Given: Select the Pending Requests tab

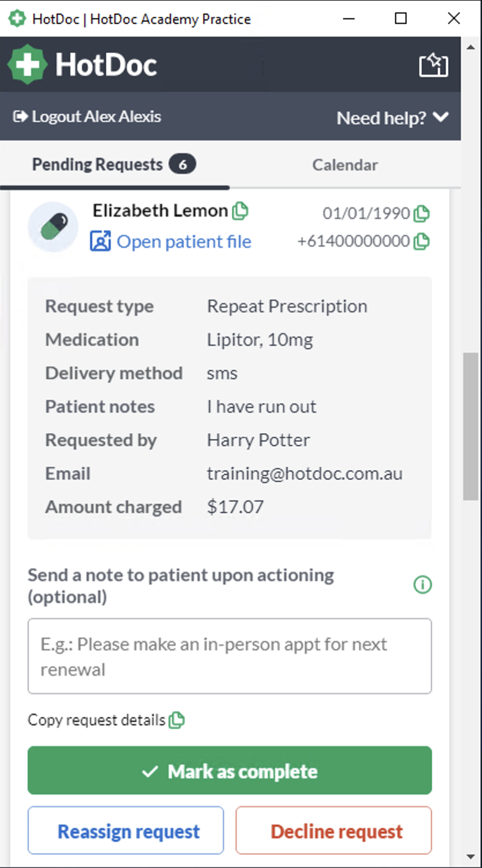Looking at the screenshot, I should pos(114,165).
